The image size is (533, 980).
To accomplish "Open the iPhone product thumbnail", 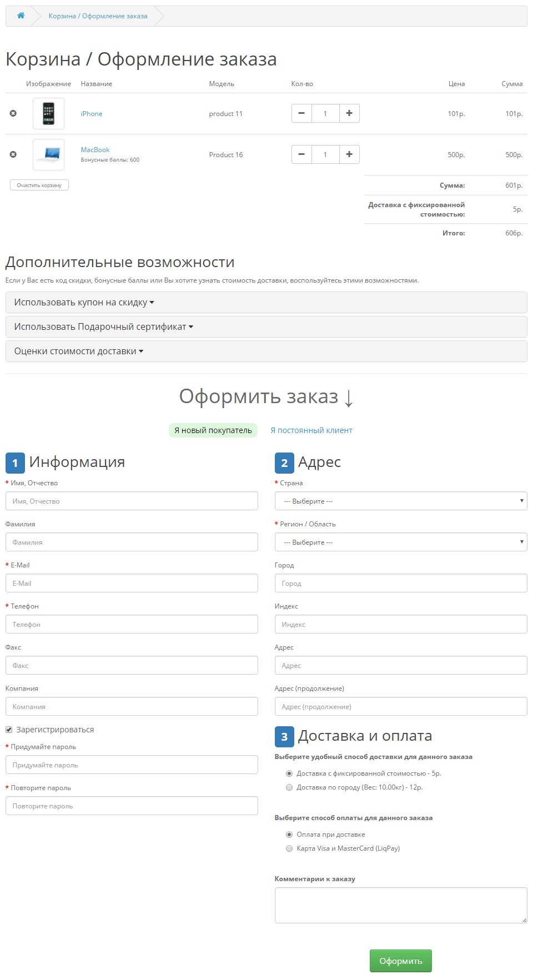I will click(48, 113).
